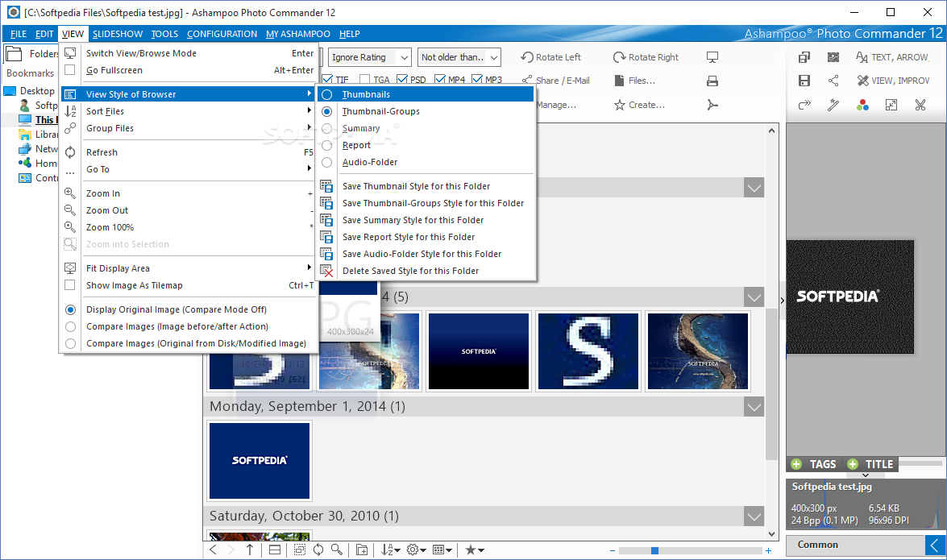The width and height of the screenshot is (947, 560).
Task: Click the redo double-arrow icon
Action: pos(804,105)
